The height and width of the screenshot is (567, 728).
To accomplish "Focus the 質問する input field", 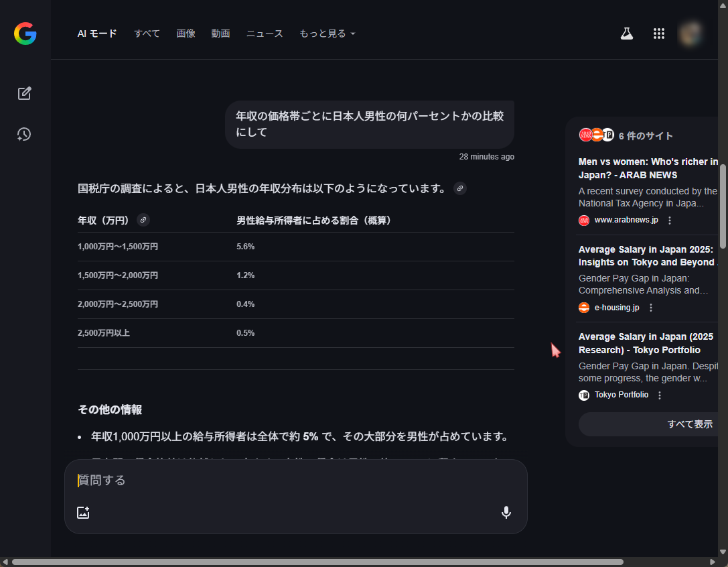I will (295, 481).
